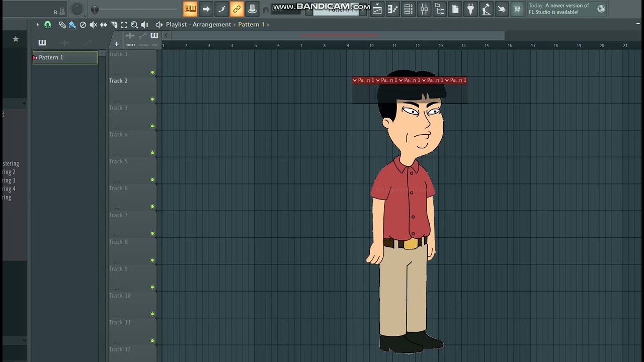Switch picker to audio waveform tab
644x362 pixels.
pos(65,42)
